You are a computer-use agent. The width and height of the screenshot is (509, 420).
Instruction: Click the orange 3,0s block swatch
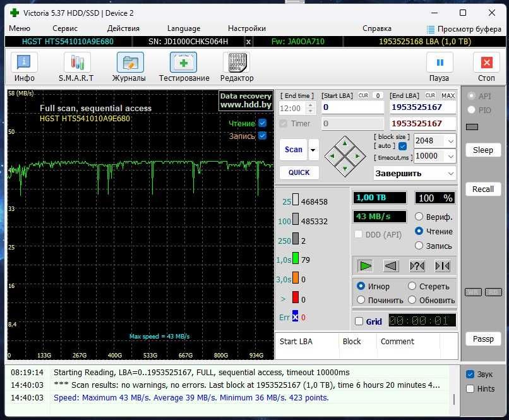coord(296,277)
